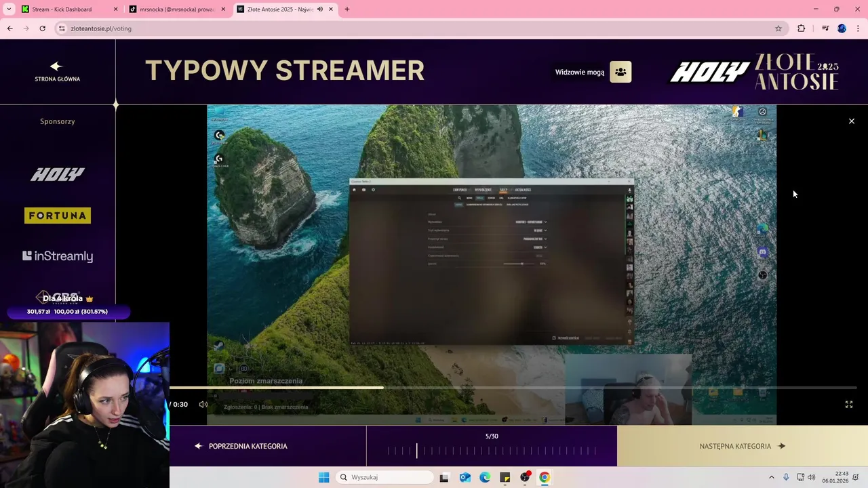Go to Poprzednia Kategoria

(x=241, y=446)
